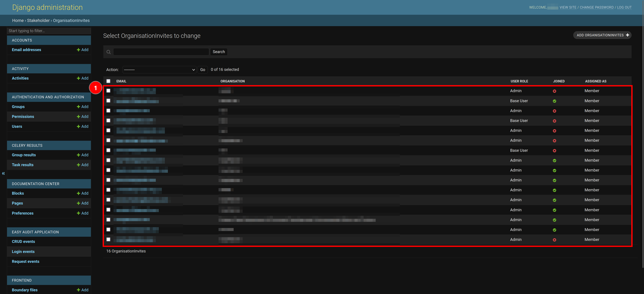Check the second row's checkbox (Base User)
This screenshot has width=644, height=294.
click(x=108, y=100)
